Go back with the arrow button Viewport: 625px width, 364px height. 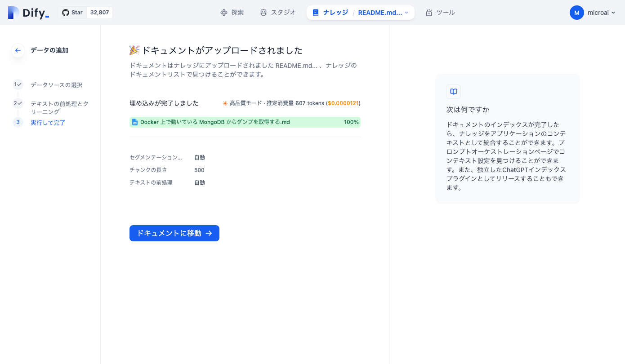(18, 50)
